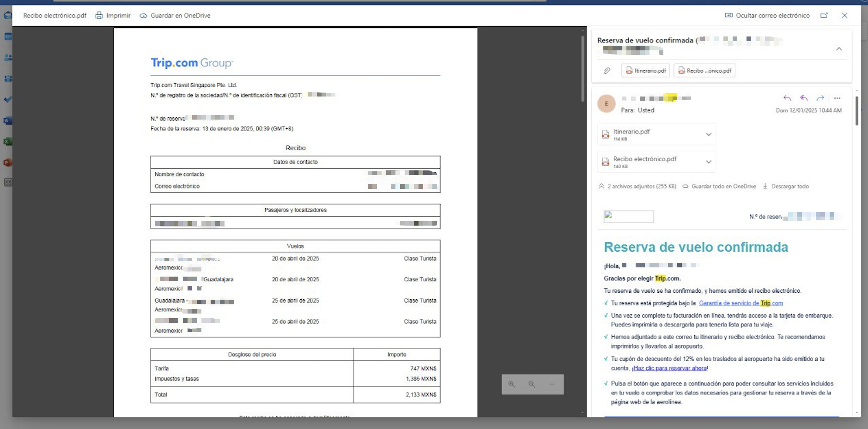Open the preview in a new window

pos(824,15)
